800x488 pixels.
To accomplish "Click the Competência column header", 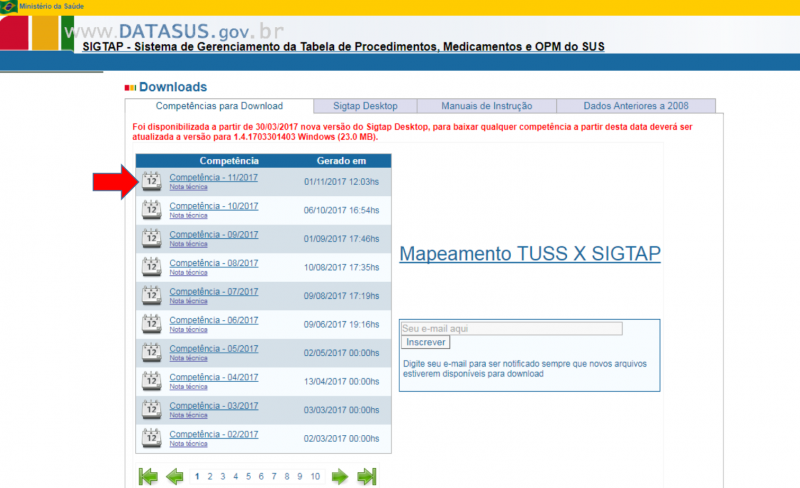I will click(x=229, y=161).
